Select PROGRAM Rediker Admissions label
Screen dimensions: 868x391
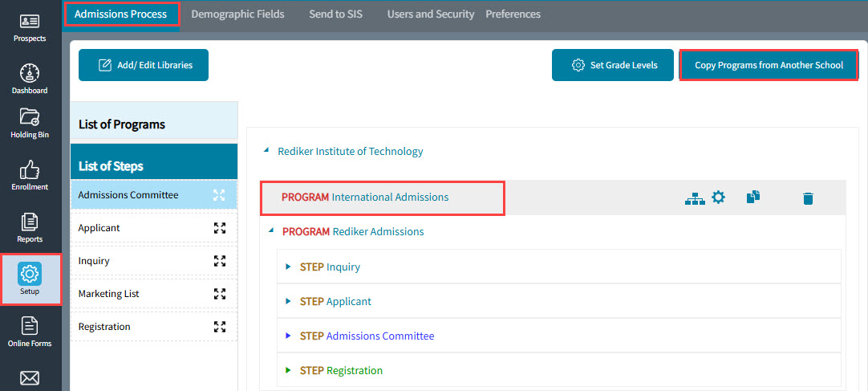point(353,231)
